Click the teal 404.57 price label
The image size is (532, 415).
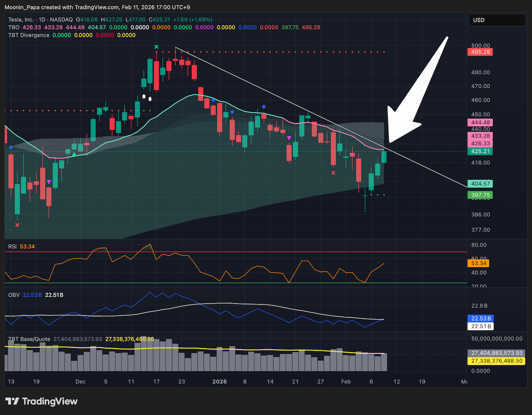480,183
